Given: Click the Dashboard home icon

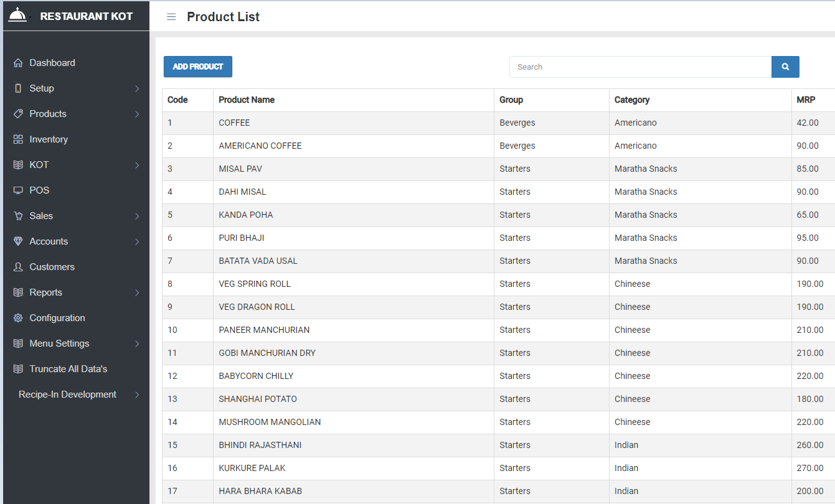Looking at the screenshot, I should pos(18,63).
